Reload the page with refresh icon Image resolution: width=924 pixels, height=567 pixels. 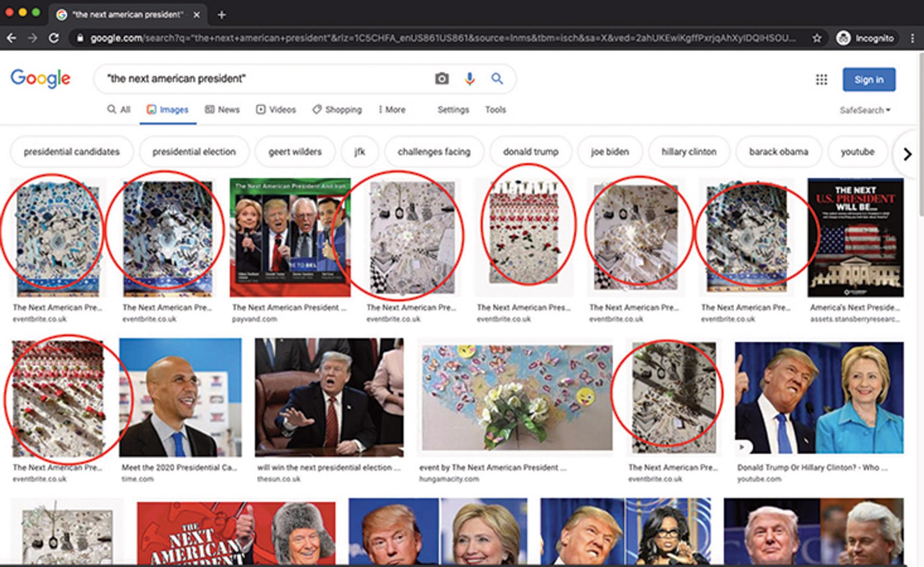click(54, 38)
